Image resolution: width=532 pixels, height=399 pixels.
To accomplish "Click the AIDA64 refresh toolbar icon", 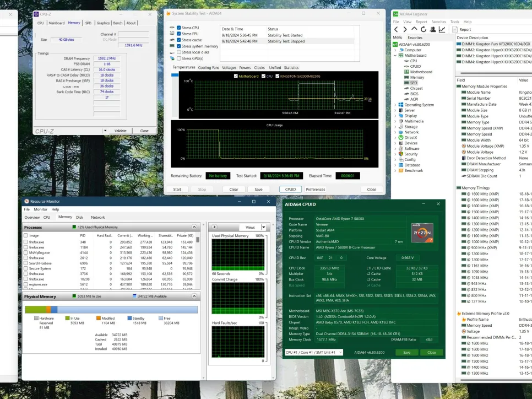I will 424,30.
